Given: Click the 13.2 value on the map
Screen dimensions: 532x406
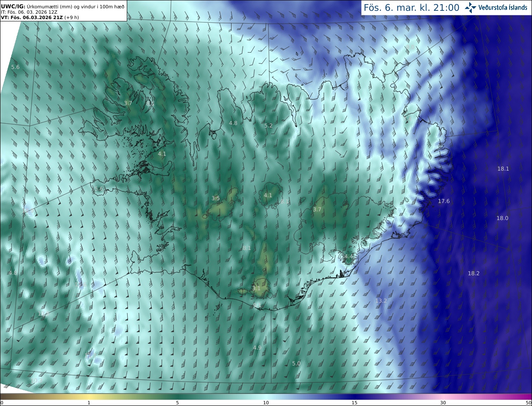Looking at the screenshot, I should pos(381,301).
